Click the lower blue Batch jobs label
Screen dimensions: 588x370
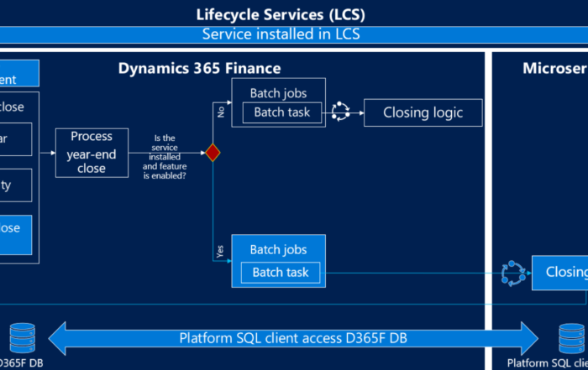tap(278, 250)
